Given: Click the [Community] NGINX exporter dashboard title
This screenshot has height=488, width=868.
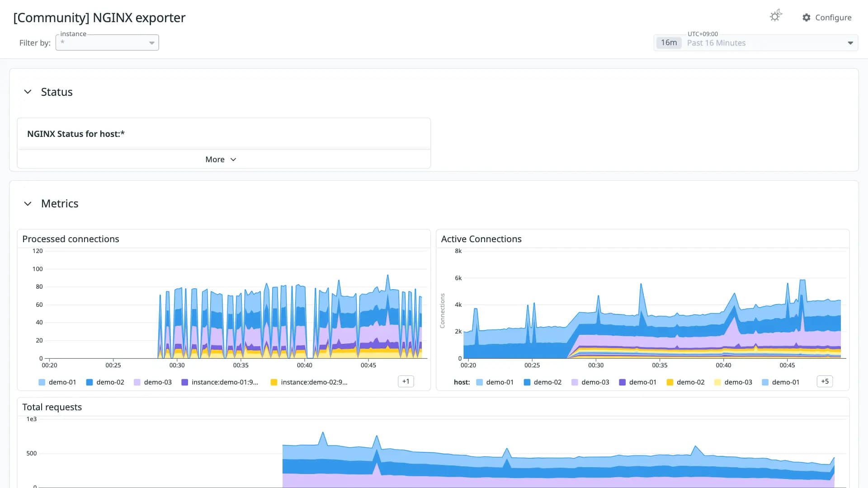Looking at the screenshot, I should click(99, 18).
